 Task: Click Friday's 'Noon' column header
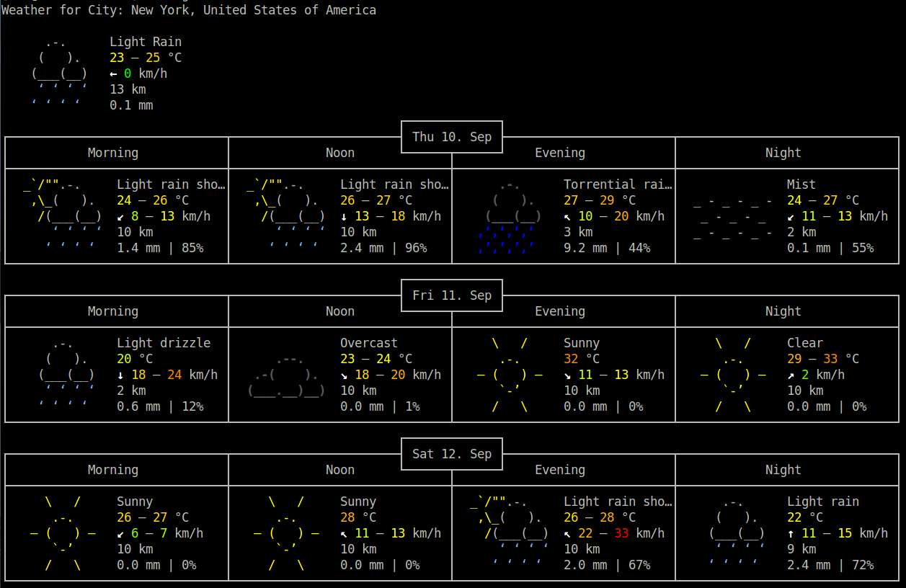pyautogui.click(x=340, y=311)
